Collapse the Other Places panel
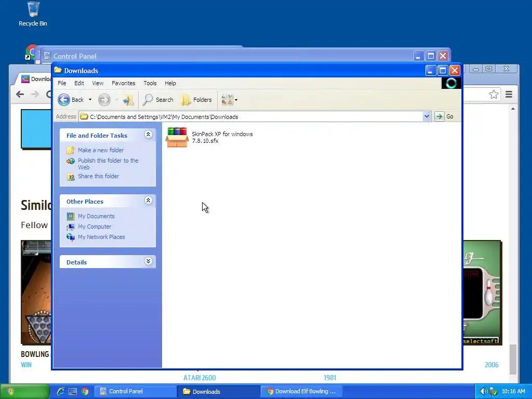 pyautogui.click(x=148, y=200)
